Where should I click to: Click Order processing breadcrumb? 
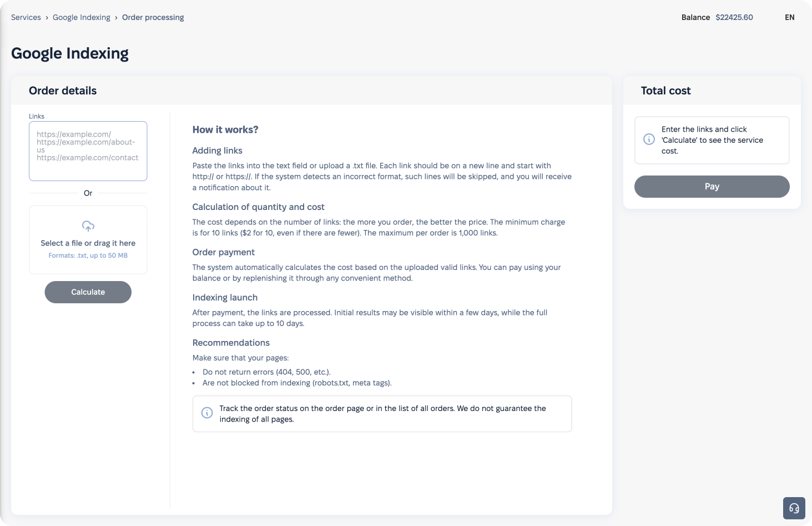click(x=153, y=17)
